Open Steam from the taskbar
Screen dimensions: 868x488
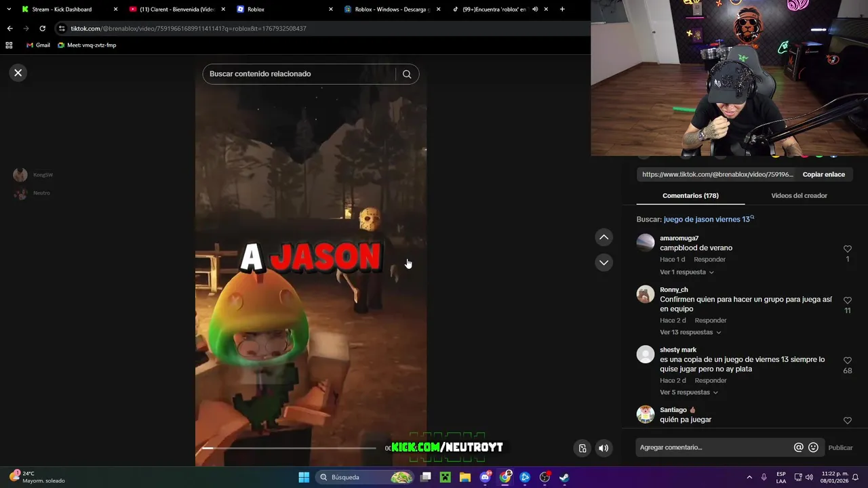[x=564, y=477]
